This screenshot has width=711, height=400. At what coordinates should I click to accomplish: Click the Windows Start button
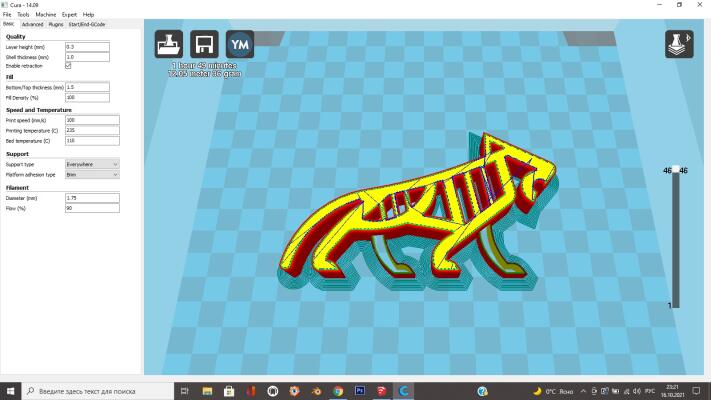point(10,391)
